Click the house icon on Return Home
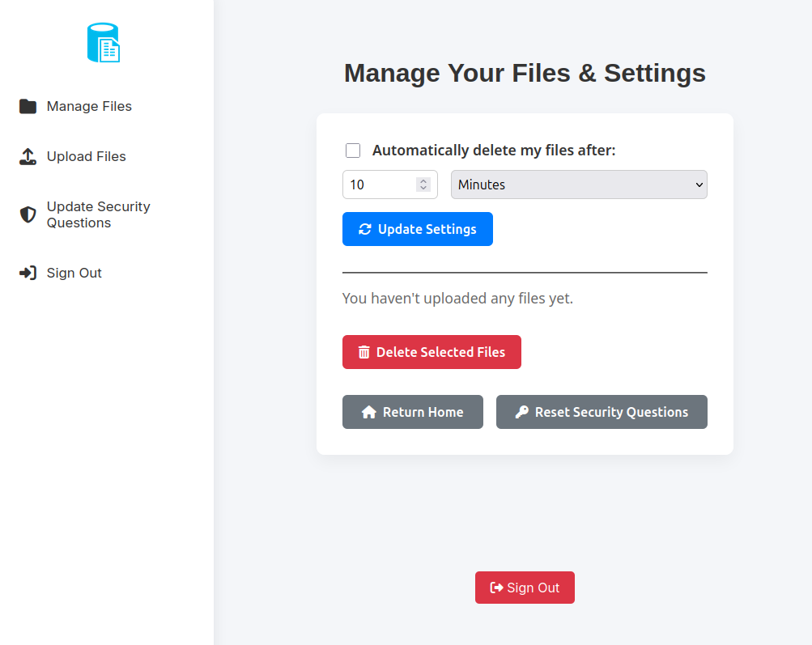Screen dimensions: 812x645 coord(369,412)
